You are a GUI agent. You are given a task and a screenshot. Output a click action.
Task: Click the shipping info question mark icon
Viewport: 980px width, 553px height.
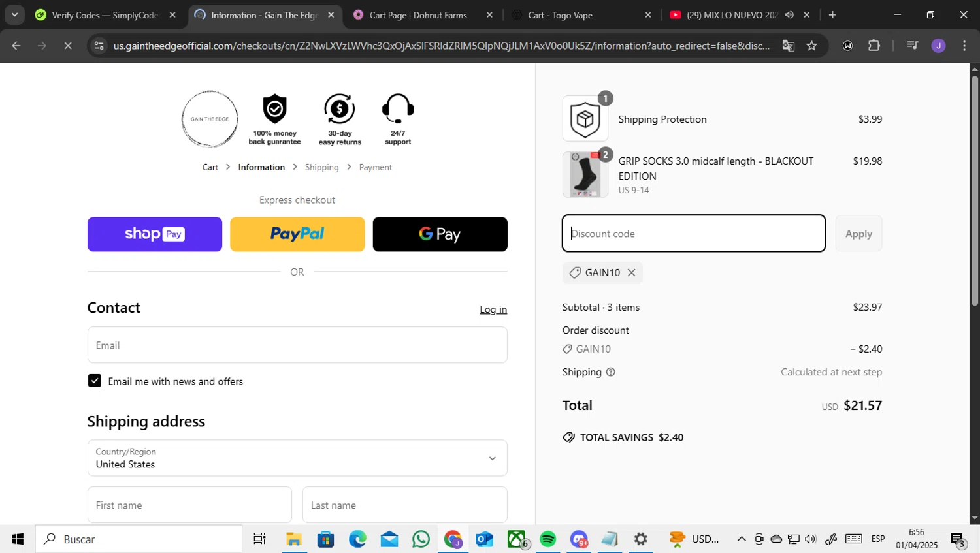point(611,372)
